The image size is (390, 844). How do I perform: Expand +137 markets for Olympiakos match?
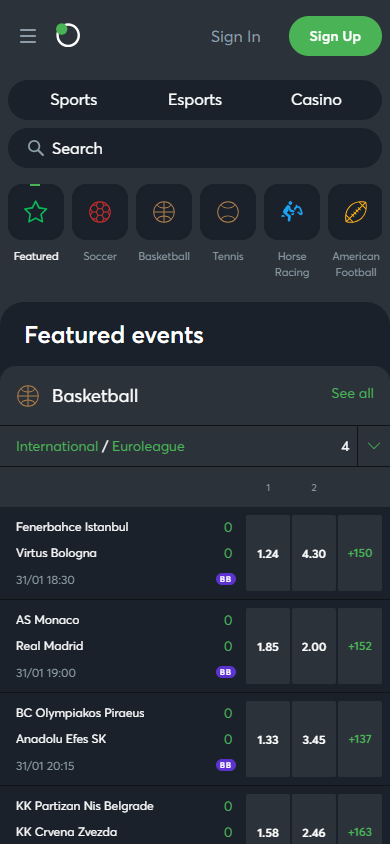coord(360,739)
